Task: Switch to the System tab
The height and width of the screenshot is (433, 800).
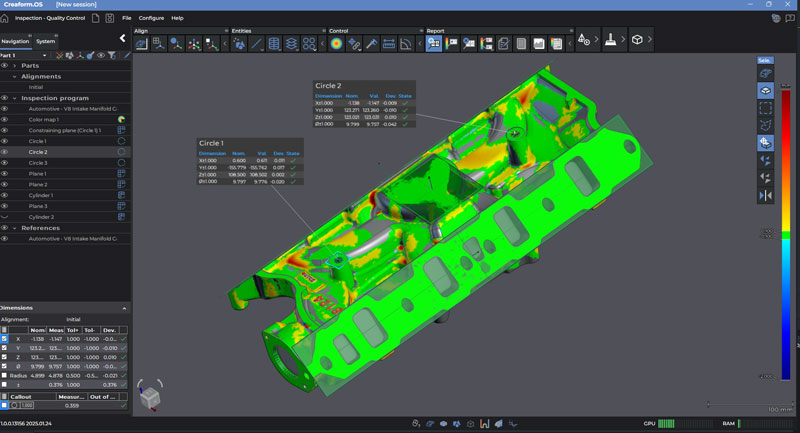Action: [46, 41]
